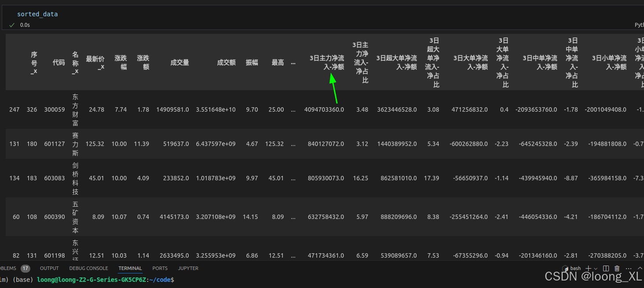Screen dimensions: 644x288
Task: Click the 805930073.0 net inflow value
Action: tap(326, 178)
